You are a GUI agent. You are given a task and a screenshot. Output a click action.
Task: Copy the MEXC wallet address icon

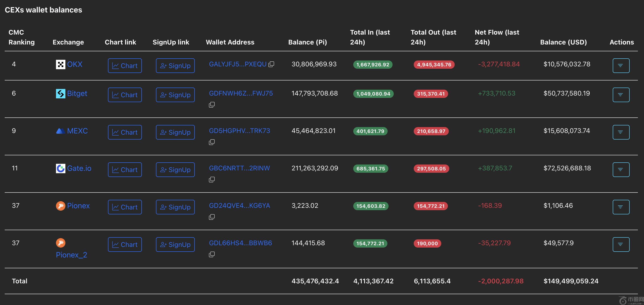tap(211, 142)
